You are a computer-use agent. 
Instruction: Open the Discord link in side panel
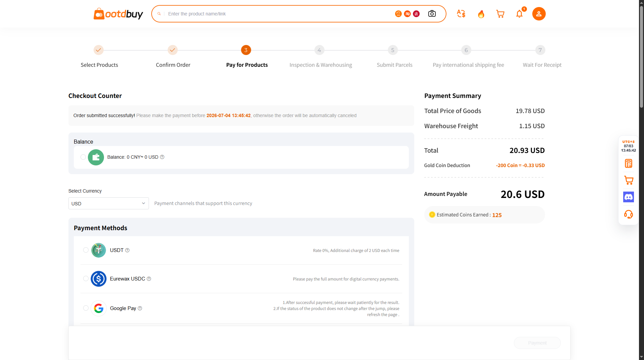coord(629,197)
